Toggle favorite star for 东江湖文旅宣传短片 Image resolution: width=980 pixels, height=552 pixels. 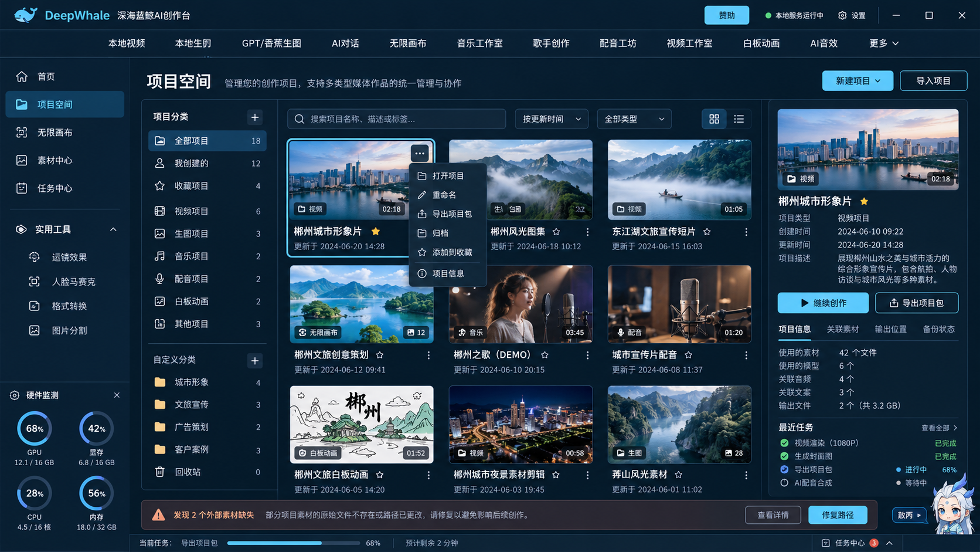click(x=707, y=232)
